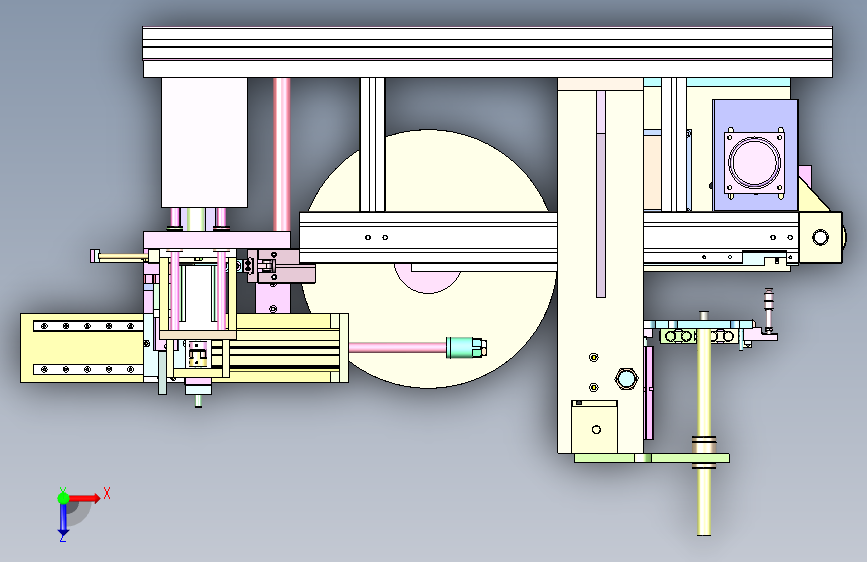867x562 pixels.
Task: Select the pink semicircle hub at the disc's center
Action: pyautogui.click(x=427, y=279)
